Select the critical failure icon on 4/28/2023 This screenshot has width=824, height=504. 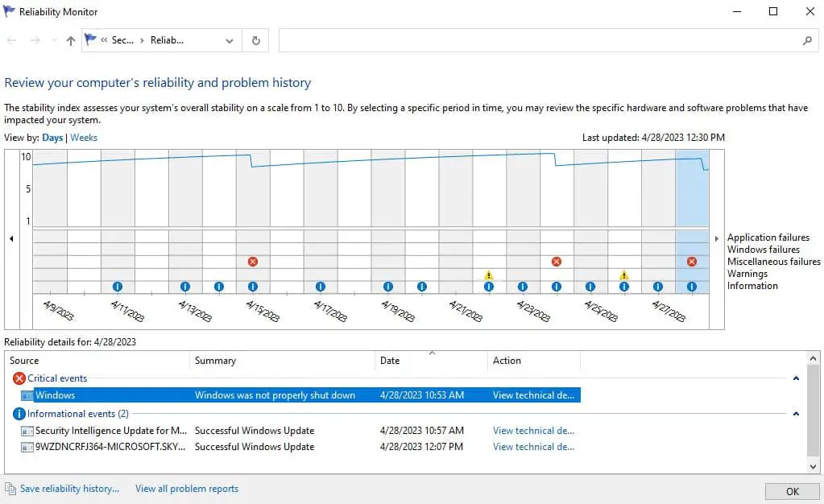coord(692,262)
